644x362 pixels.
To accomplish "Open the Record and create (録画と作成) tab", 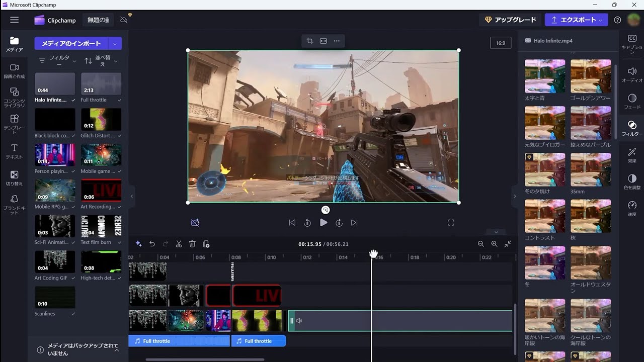I will click(14, 71).
